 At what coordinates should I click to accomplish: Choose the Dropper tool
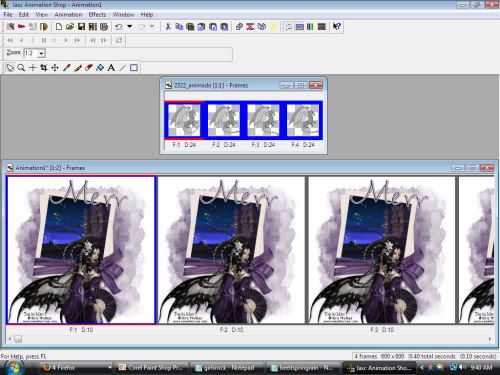pos(66,68)
